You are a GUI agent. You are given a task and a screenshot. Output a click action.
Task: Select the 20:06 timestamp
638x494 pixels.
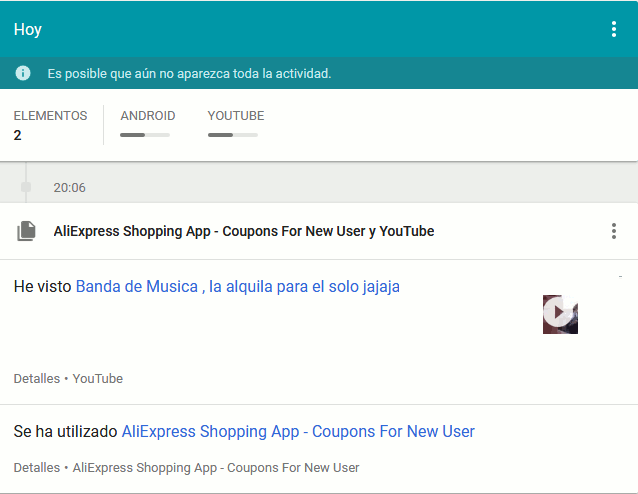coord(69,187)
